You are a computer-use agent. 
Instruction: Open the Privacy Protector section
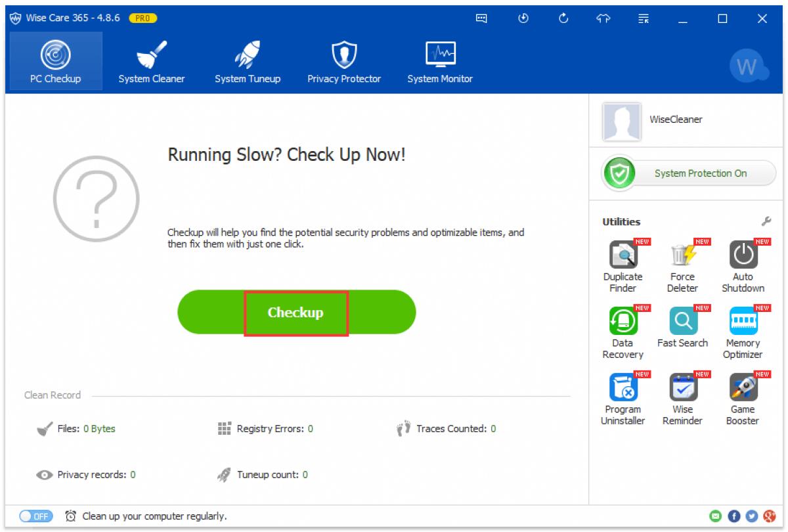click(343, 60)
